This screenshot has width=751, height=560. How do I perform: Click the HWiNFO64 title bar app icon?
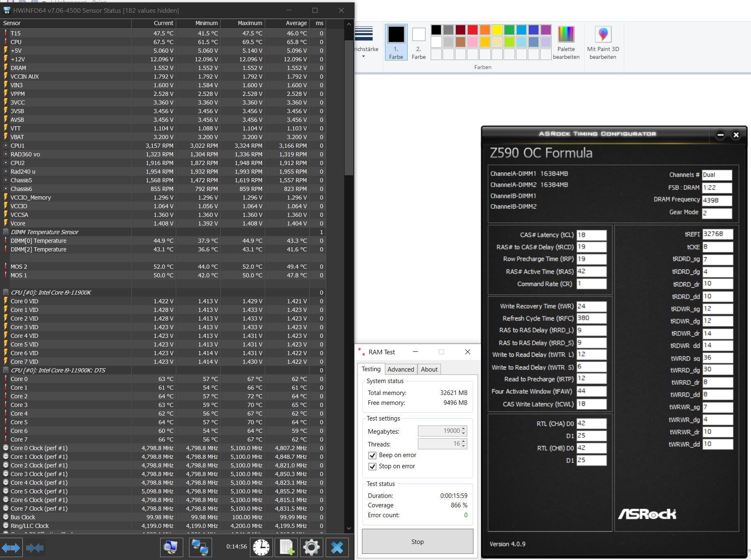[x=7, y=10]
